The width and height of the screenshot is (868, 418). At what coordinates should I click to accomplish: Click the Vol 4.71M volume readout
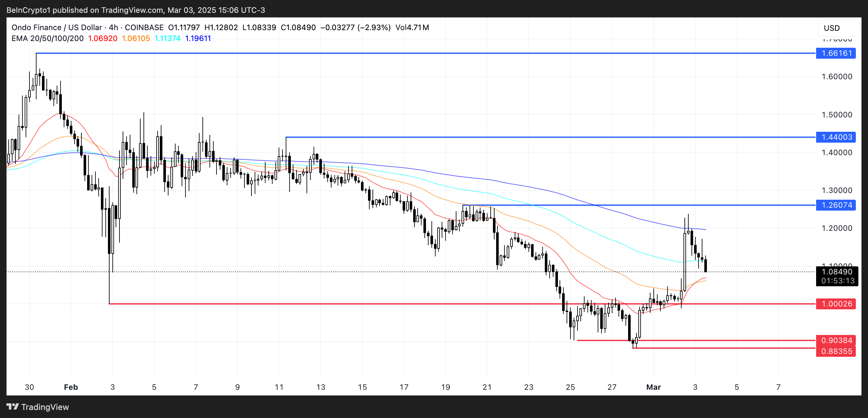pyautogui.click(x=412, y=28)
